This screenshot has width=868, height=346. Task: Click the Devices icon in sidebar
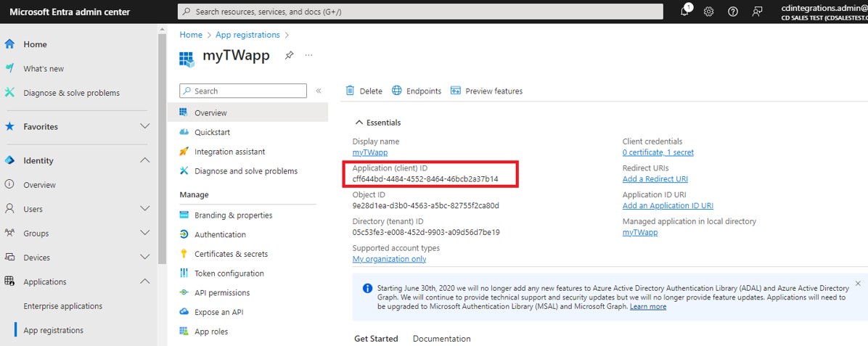(9, 258)
